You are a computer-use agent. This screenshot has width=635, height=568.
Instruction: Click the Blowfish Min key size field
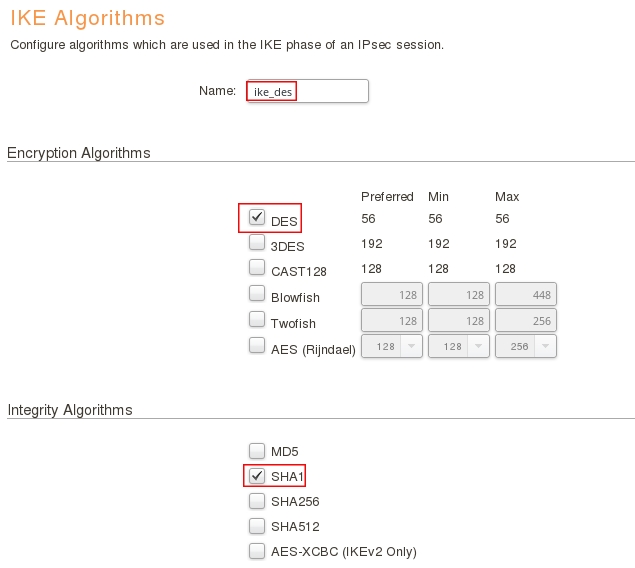(459, 294)
